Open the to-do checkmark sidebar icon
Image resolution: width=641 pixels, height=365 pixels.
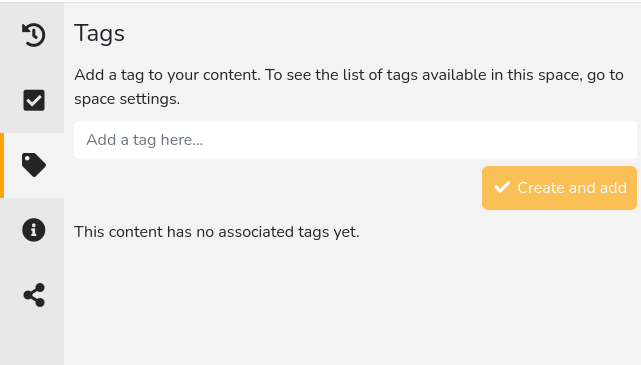(x=34, y=100)
